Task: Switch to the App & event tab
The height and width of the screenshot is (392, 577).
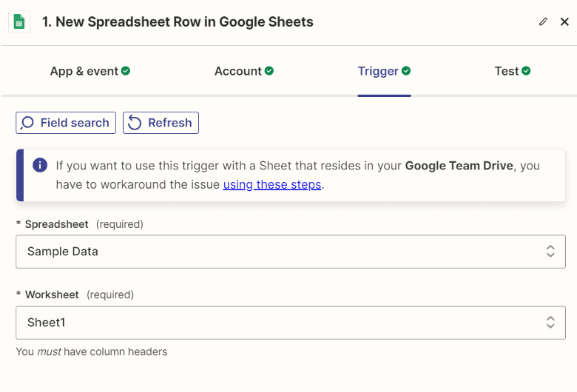Action: coord(84,71)
